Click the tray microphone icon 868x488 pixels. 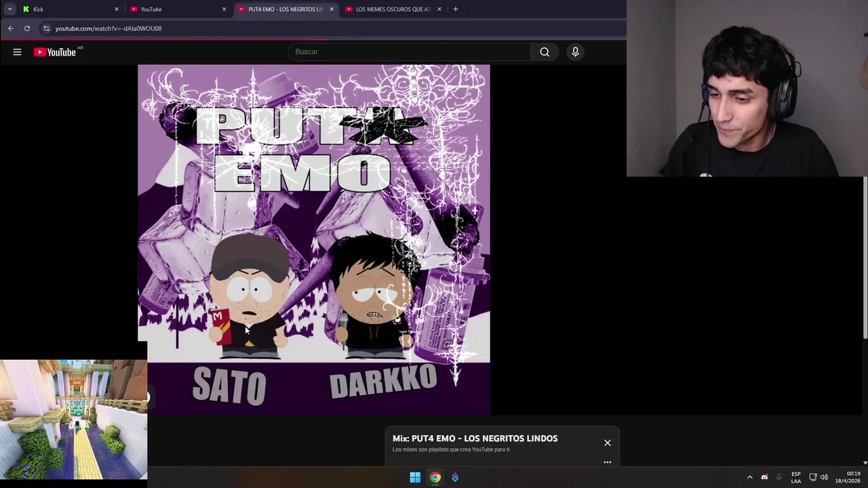[x=778, y=477]
